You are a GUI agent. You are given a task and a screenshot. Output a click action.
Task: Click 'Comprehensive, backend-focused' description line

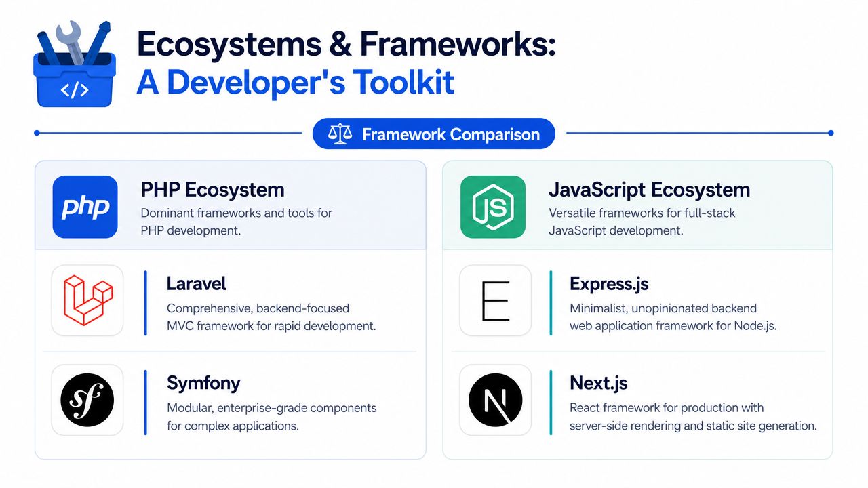(258, 308)
